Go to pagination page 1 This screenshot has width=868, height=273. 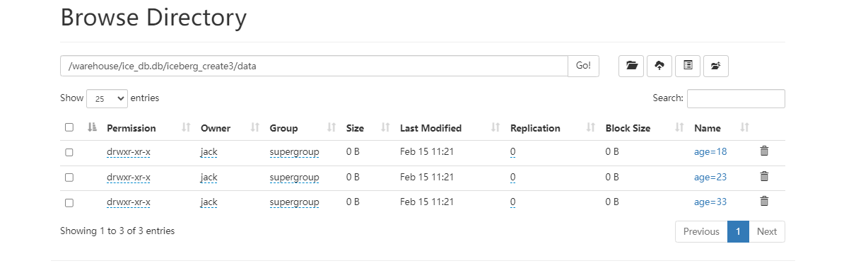[x=738, y=231]
